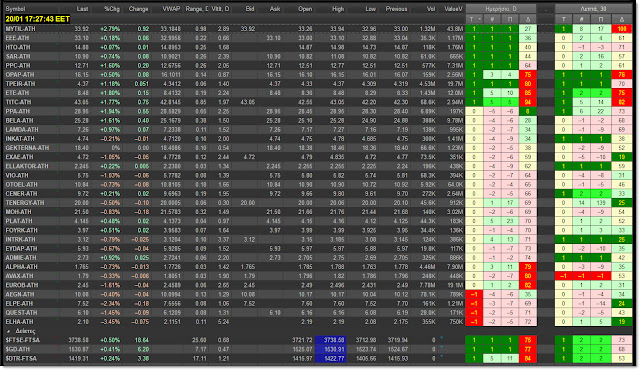
Task: Click the # header under Ημερήσιο, D
Action: click(492, 19)
